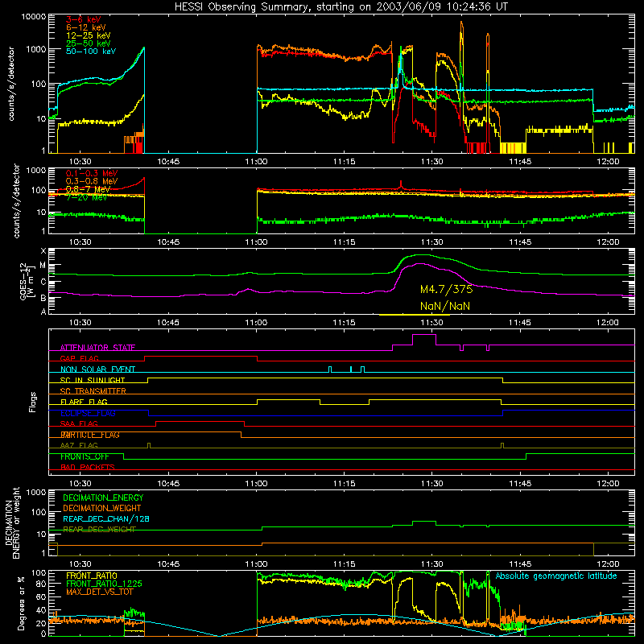This screenshot has height=644, width=644.
Task: Click the C class tick on the GOES axis
Action: (x=43, y=282)
